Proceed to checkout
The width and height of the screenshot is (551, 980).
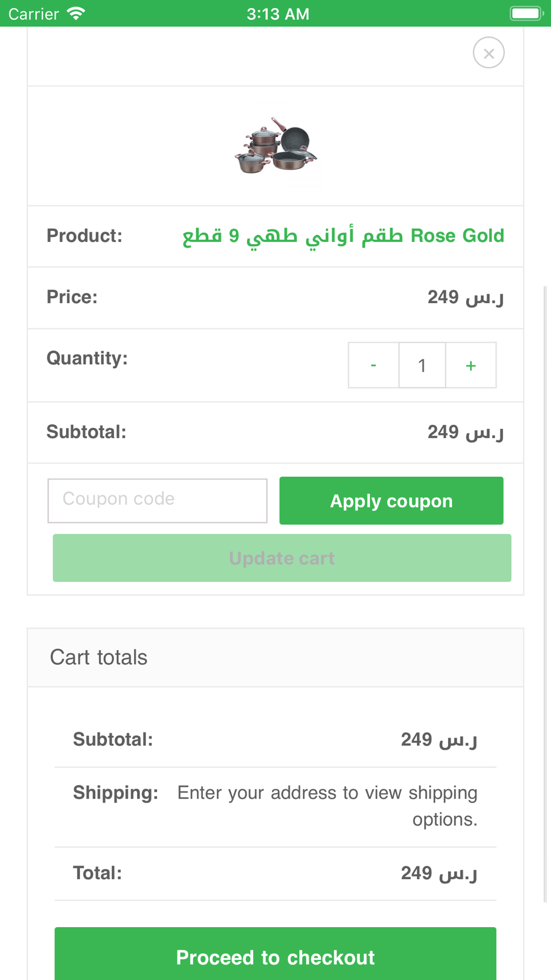coord(275,957)
